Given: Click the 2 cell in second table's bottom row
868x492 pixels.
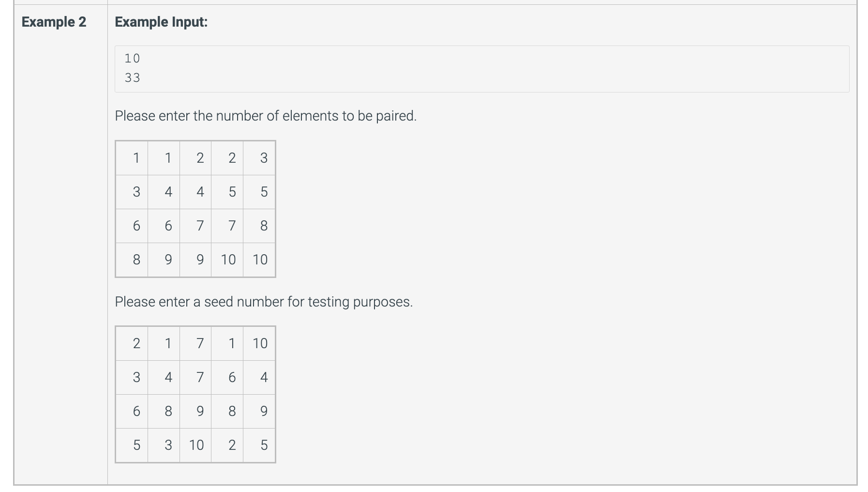Looking at the screenshot, I should tap(227, 446).
